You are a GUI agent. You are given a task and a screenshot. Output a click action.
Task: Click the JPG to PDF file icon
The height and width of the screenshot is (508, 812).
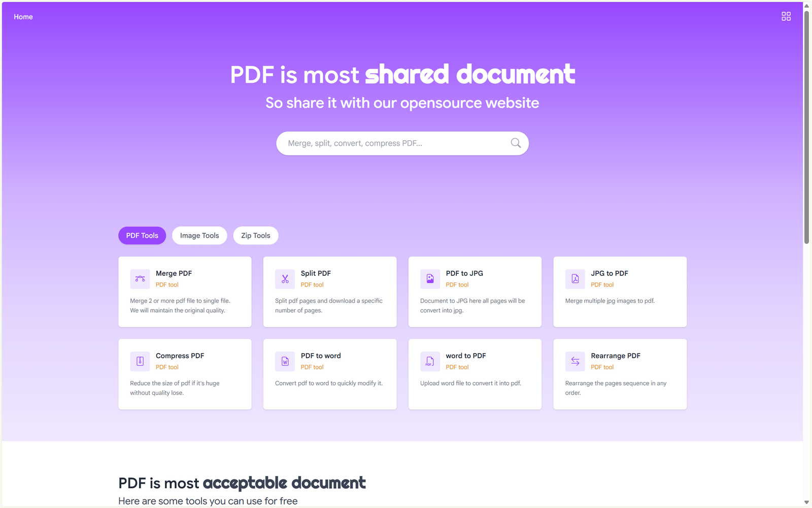[x=575, y=279]
